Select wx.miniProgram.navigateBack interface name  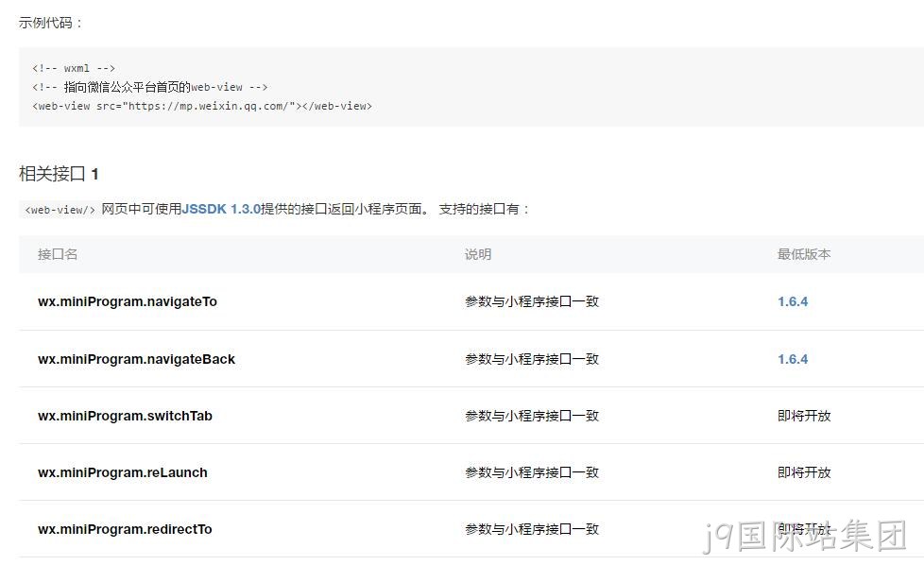136,359
